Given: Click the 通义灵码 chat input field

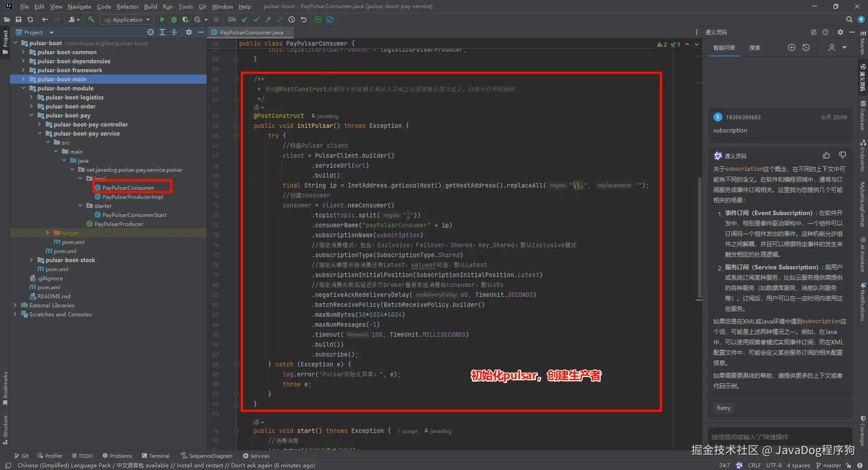Looking at the screenshot, I should click(x=780, y=437).
